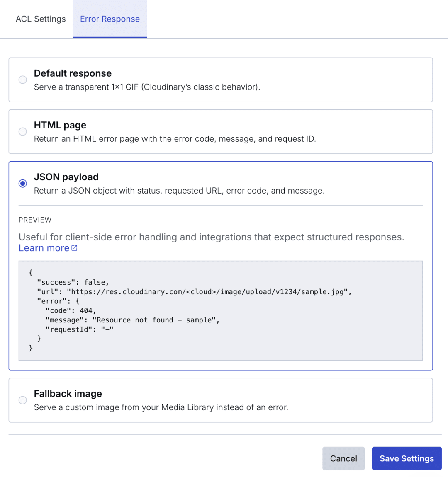
Task: Cancel the settings changes
Action: pyautogui.click(x=343, y=458)
